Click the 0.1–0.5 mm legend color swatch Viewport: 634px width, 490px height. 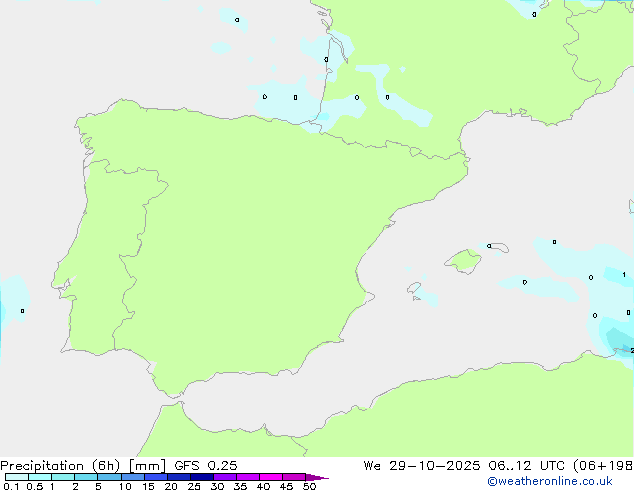[17, 477]
